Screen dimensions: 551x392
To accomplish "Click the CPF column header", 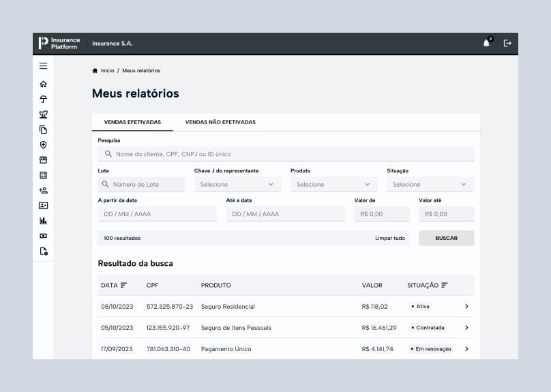I will click(x=152, y=285).
